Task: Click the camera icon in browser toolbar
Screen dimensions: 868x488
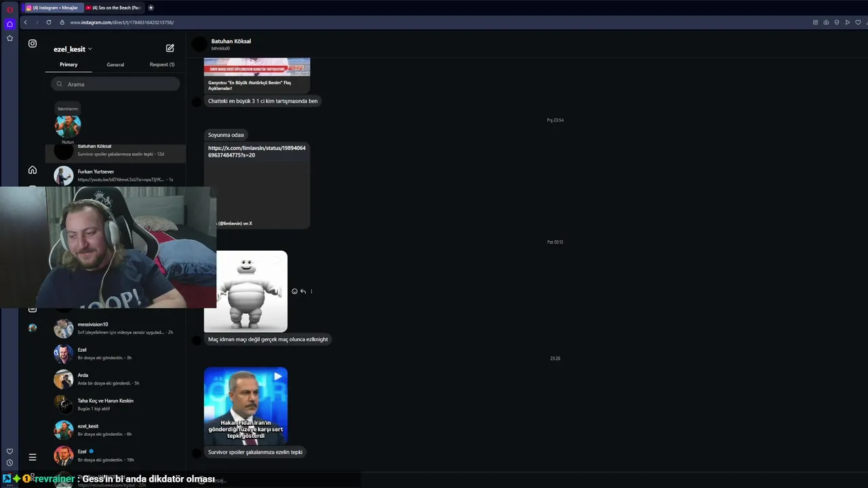Action: coord(826,22)
